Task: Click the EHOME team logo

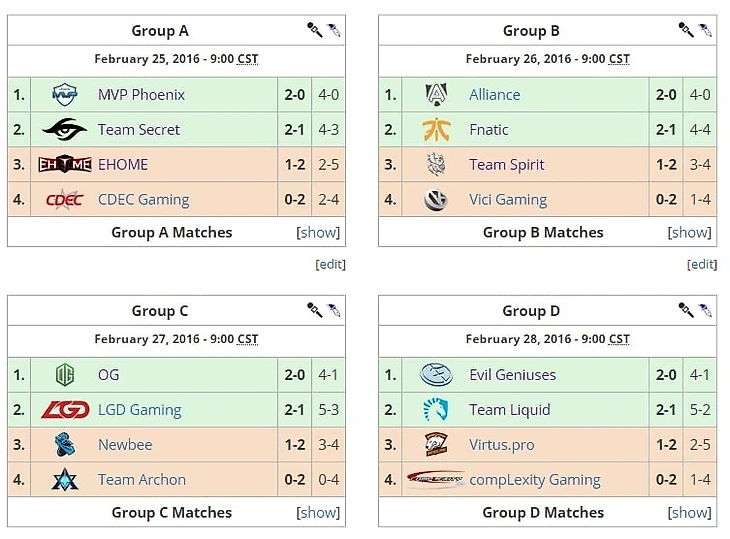Action: [65, 164]
